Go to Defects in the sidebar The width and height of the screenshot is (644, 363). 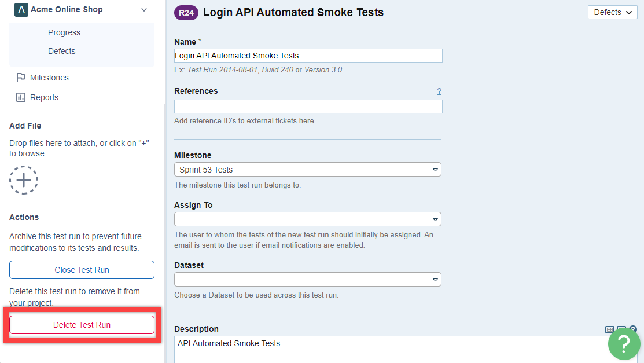pyautogui.click(x=62, y=51)
